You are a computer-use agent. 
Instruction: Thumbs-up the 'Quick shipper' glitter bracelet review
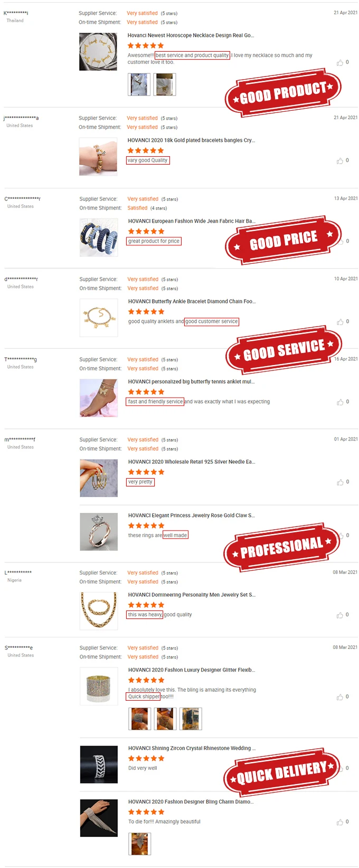click(x=340, y=697)
